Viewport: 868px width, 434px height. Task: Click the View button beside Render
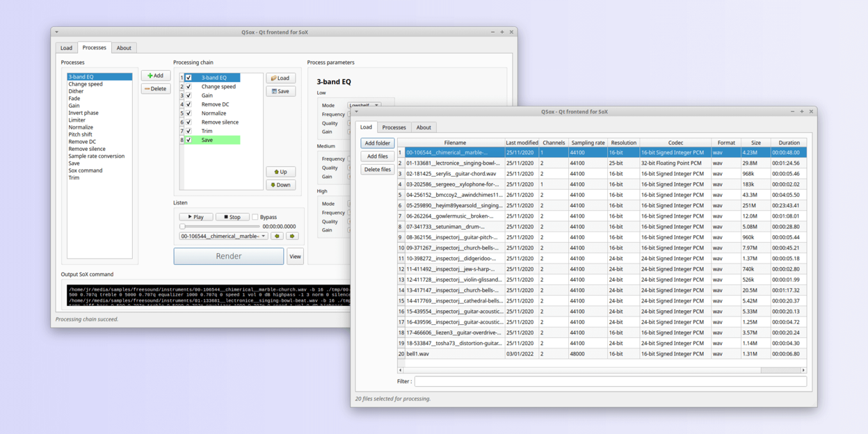pos(295,257)
